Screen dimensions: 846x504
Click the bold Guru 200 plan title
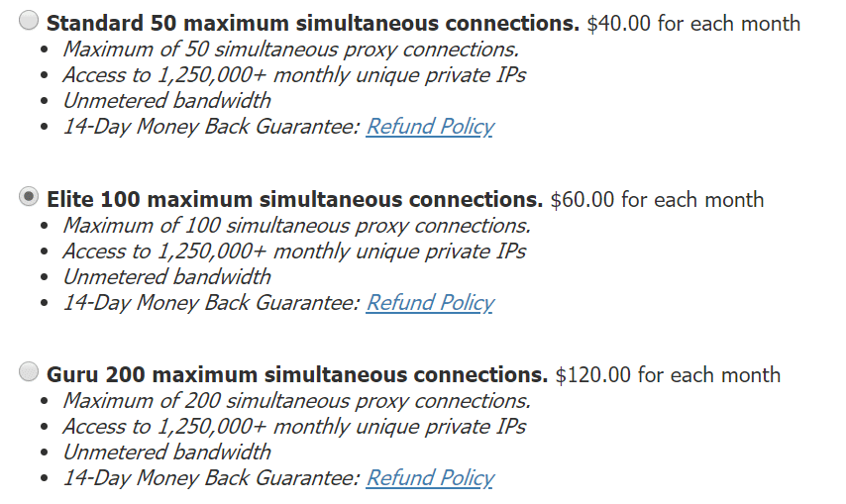coord(296,375)
